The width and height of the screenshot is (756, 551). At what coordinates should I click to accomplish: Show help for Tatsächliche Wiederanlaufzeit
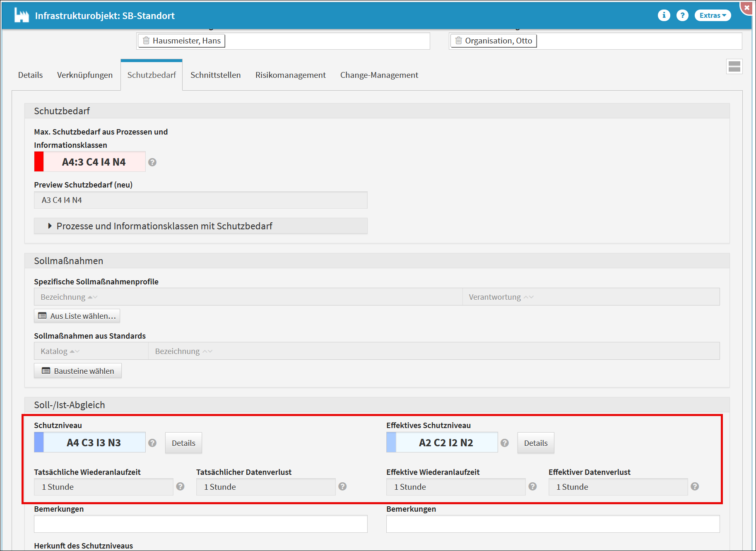click(180, 486)
